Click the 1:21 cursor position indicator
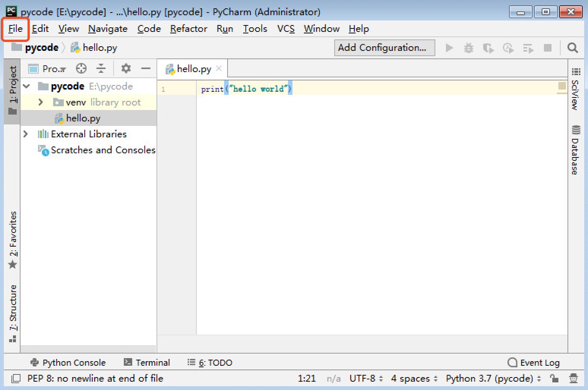This screenshot has width=588, height=390. tap(307, 378)
